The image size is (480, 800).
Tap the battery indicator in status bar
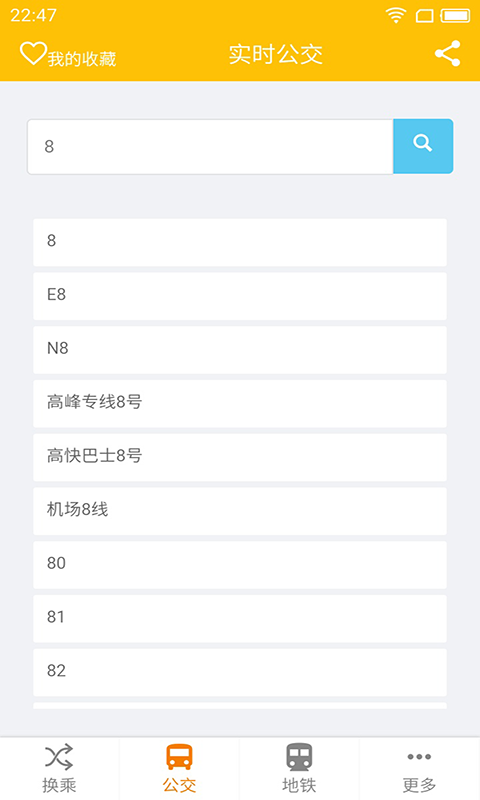(x=455, y=15)
